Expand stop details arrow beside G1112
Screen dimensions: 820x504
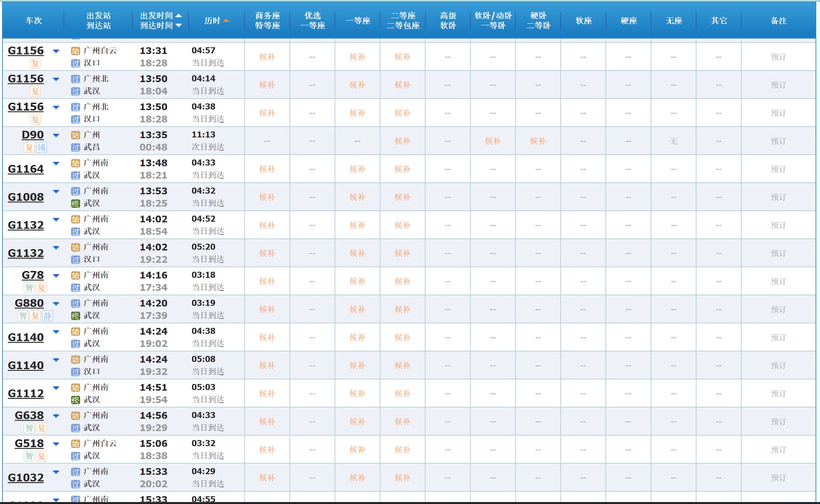[56, 387]
